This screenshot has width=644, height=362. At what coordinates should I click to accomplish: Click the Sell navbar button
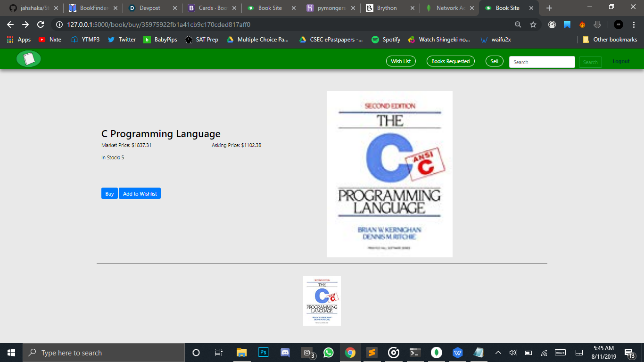click(x=494, y=61)
